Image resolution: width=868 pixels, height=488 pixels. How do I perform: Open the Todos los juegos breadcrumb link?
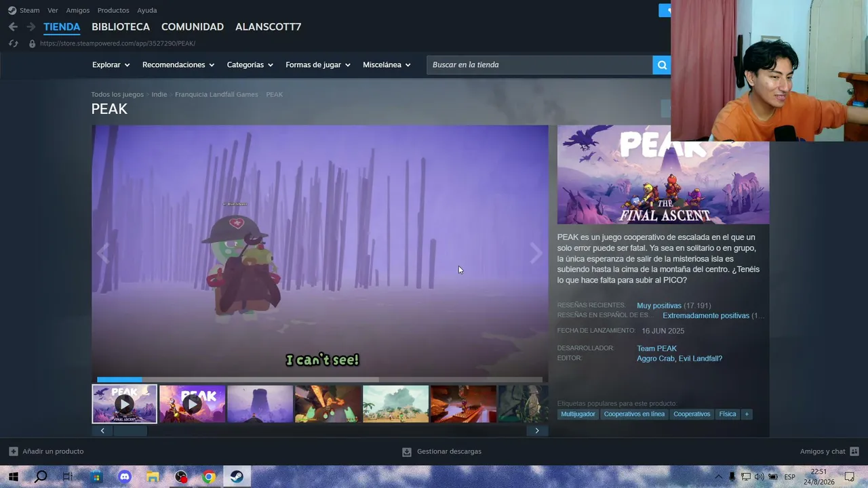(117, 95)
